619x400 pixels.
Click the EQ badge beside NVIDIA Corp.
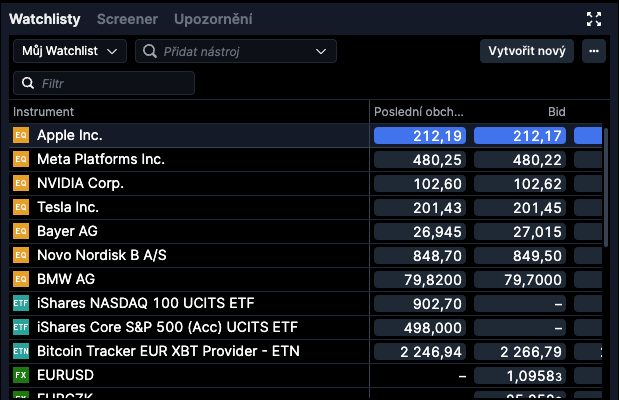pos(20,183)
